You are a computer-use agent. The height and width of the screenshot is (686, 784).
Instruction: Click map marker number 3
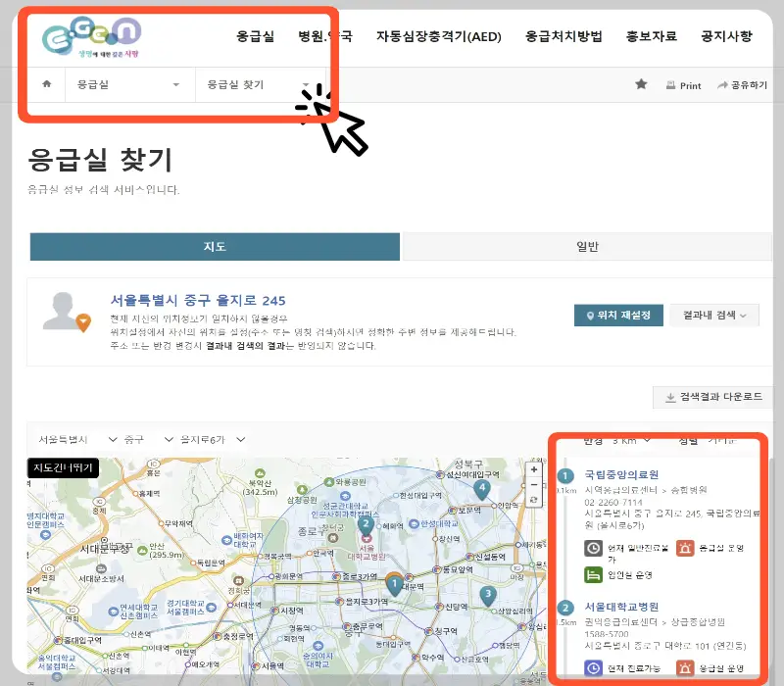tap(487, 592)
